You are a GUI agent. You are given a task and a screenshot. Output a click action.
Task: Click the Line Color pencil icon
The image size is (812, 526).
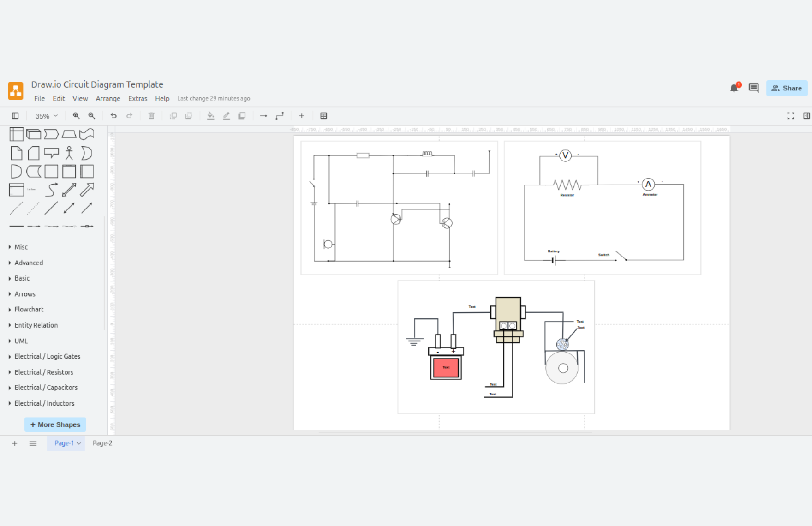tap(226, 116)
